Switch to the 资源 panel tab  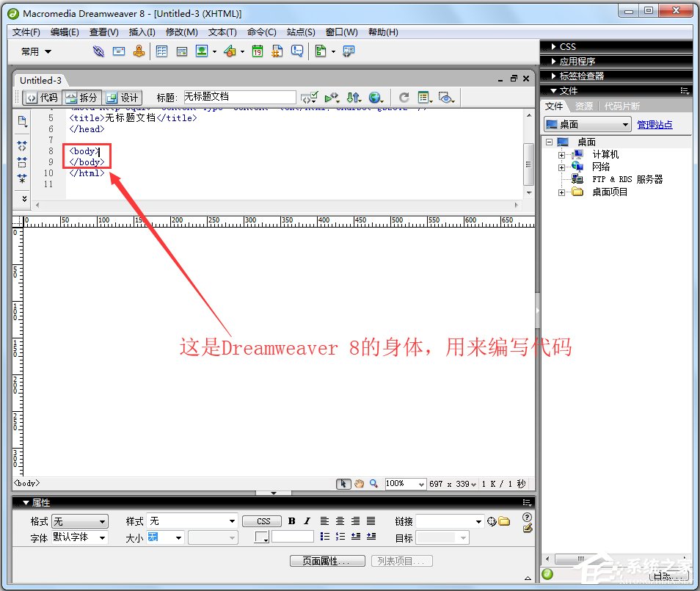point(583,106)
